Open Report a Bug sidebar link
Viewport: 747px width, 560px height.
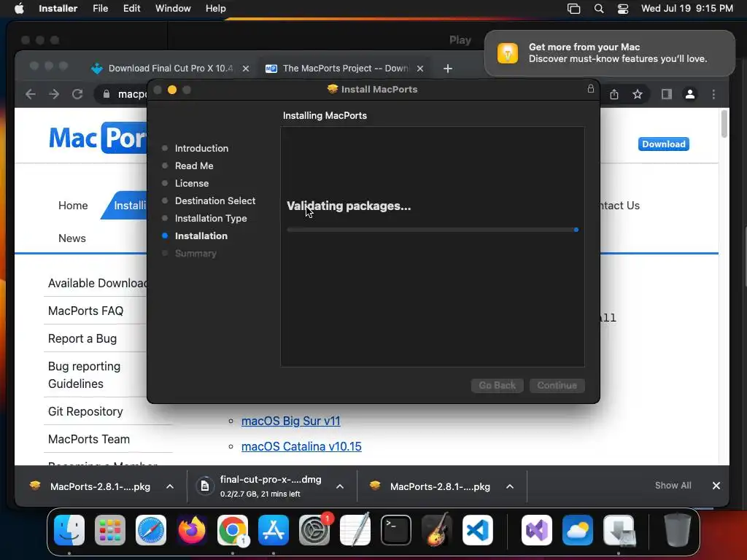[82, 338]
